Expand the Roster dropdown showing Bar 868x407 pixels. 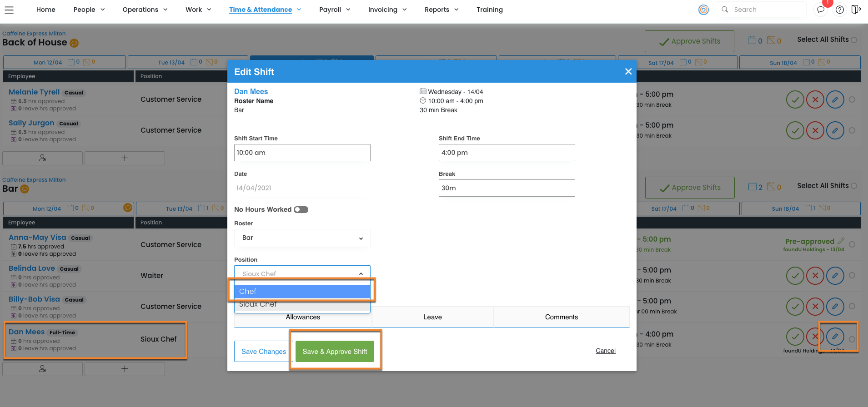point(302,238)
